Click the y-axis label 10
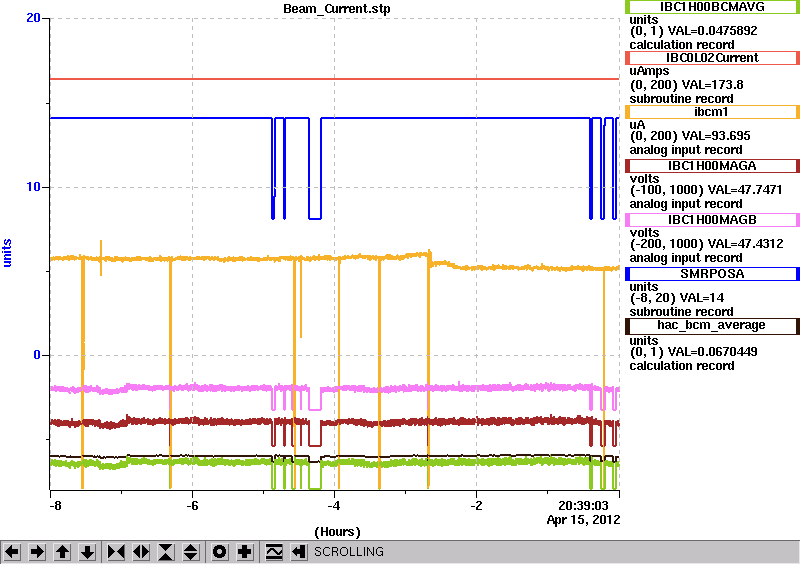Viewport: 800px width, 564px height. [x=33, y=187]
